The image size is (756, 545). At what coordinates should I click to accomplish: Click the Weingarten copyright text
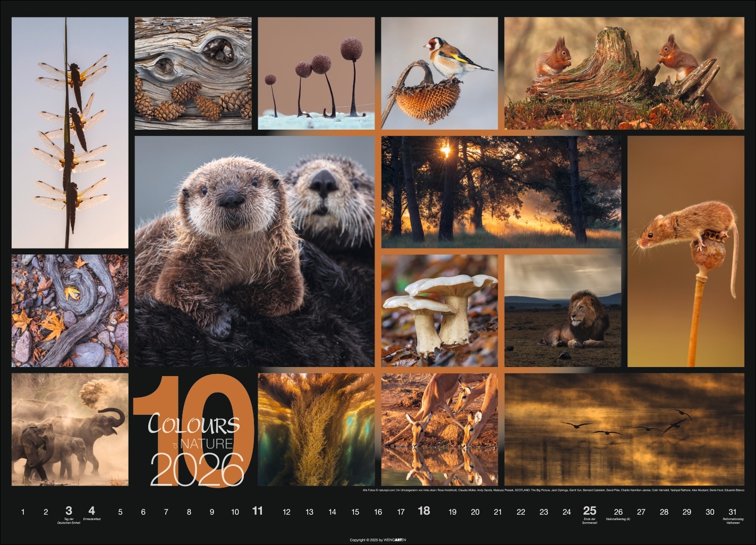point(378,540)
